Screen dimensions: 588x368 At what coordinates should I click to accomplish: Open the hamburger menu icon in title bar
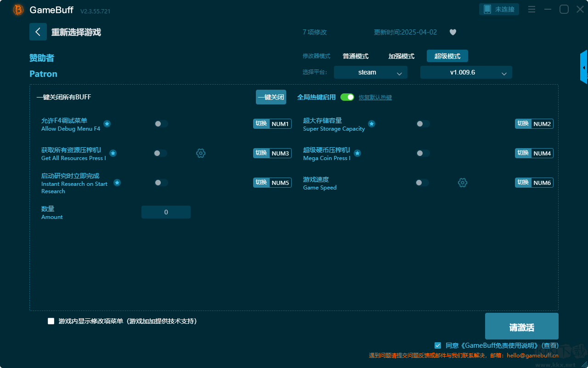coord(531,9)
